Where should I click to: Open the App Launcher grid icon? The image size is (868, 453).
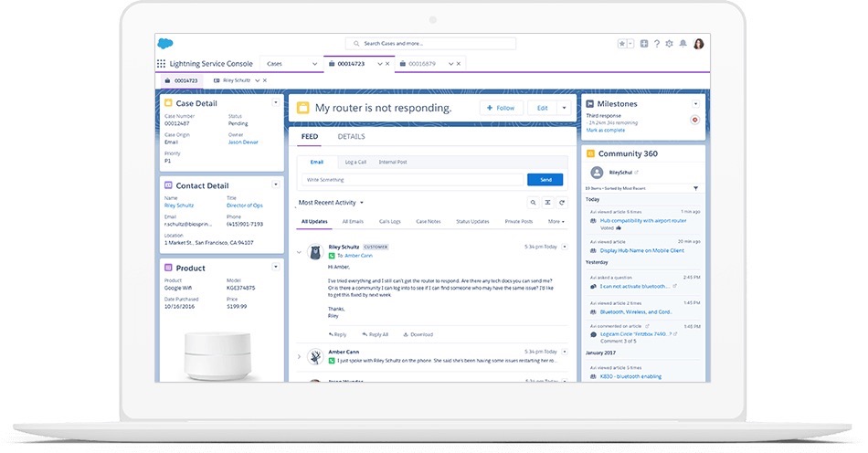click(x=162, y=64)
